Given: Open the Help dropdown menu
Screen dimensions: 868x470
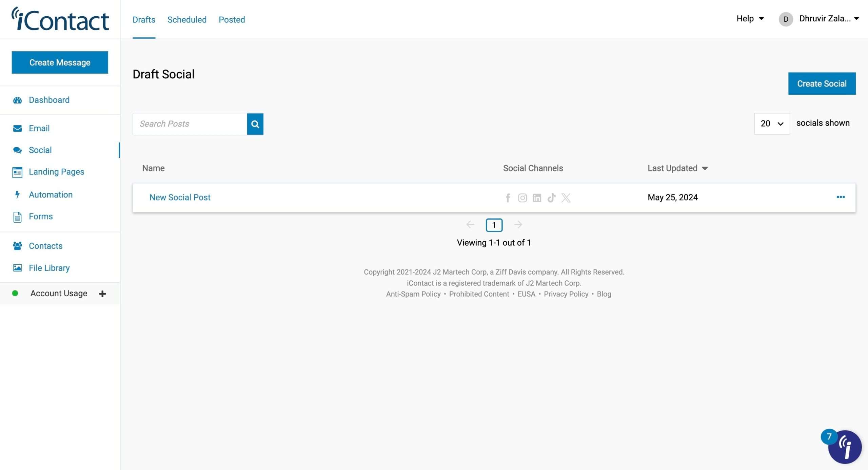Looking at the screenshot, I should point(750,19).
